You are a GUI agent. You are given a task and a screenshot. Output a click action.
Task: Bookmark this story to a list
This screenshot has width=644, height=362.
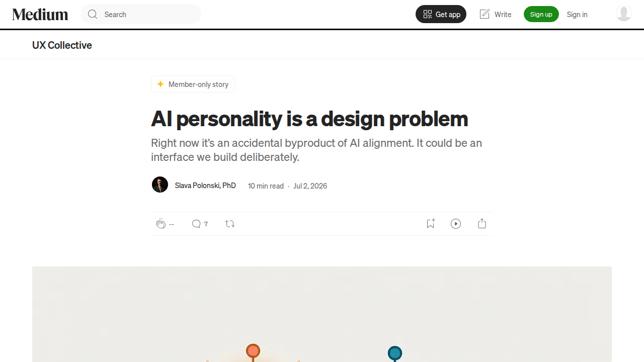tap(430, 224)
